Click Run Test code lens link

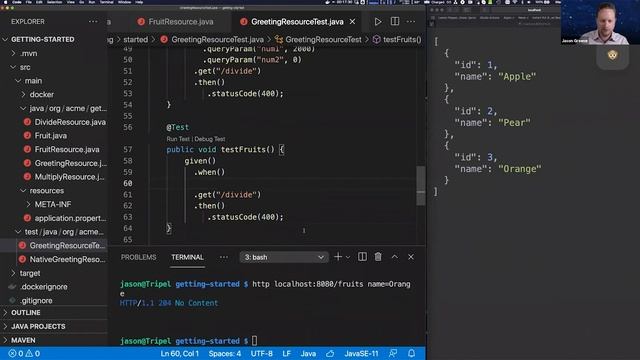pyautogui.click(x=178, y=139)
